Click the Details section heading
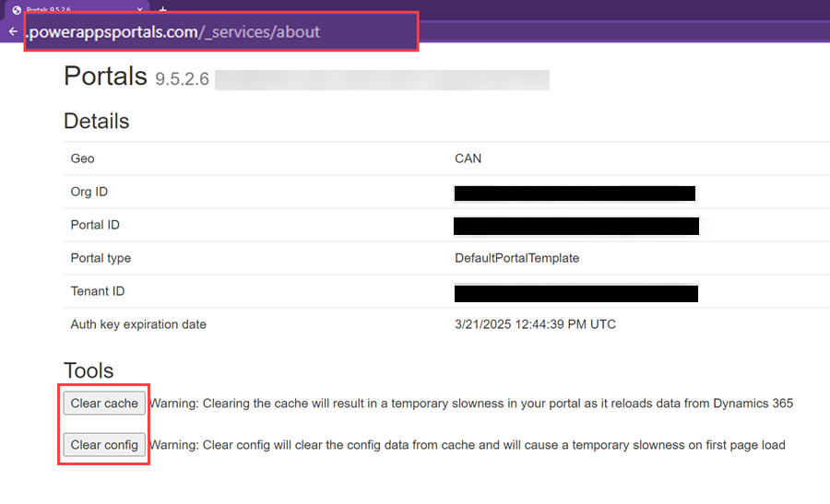Screen dimensions: 830x504 click(x=96, y=121)
